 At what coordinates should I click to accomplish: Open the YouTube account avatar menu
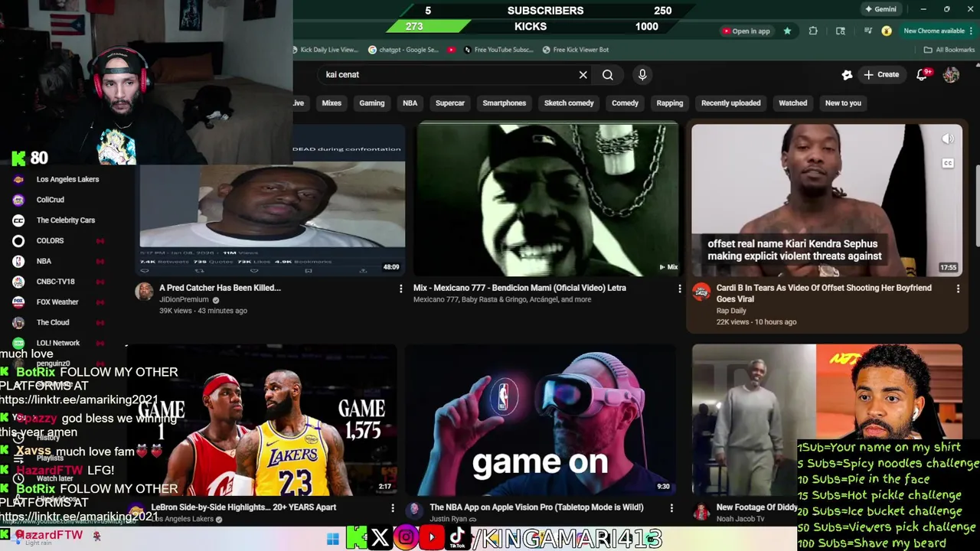point(951,74)
